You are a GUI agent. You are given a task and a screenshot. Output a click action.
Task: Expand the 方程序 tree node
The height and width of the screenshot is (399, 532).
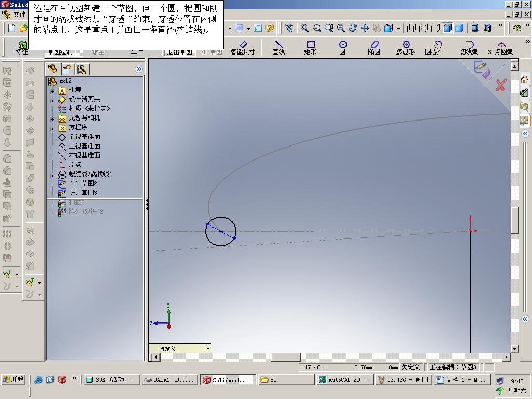(52, 129)
